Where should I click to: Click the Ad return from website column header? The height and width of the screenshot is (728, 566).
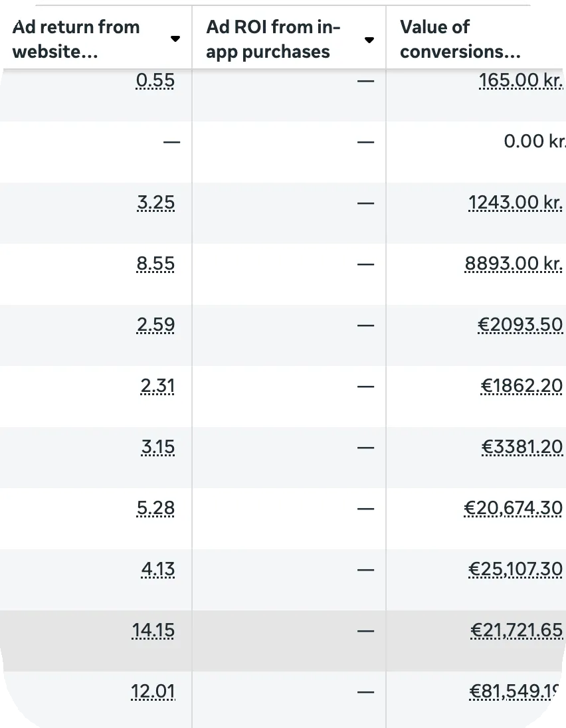[76, 39]
